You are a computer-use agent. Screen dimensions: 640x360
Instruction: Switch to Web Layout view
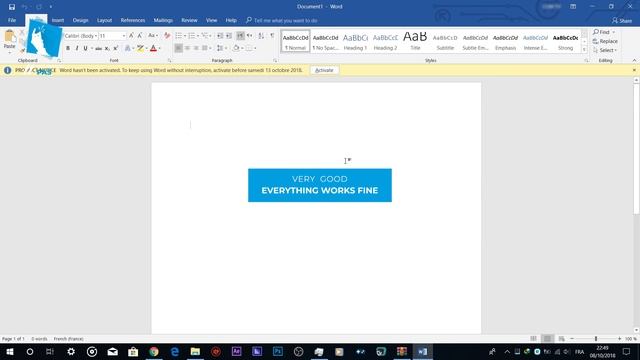coord(562,339)
